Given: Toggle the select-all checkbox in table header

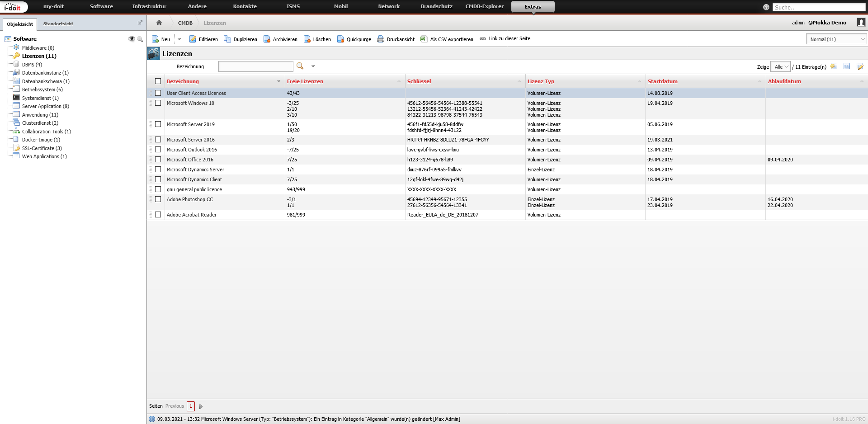Looking at the screenshot, I should tap(158, 81).
